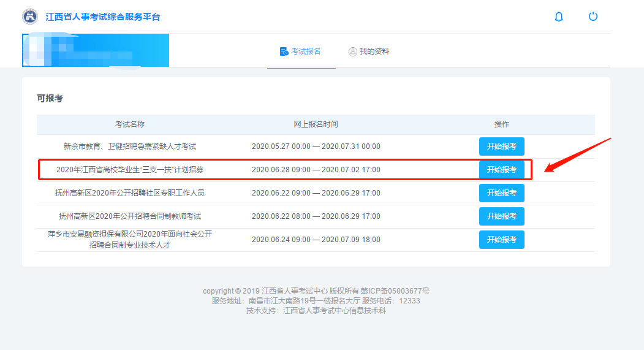
Task: Click the blurred user profile banner
Action: coord(96,50)
